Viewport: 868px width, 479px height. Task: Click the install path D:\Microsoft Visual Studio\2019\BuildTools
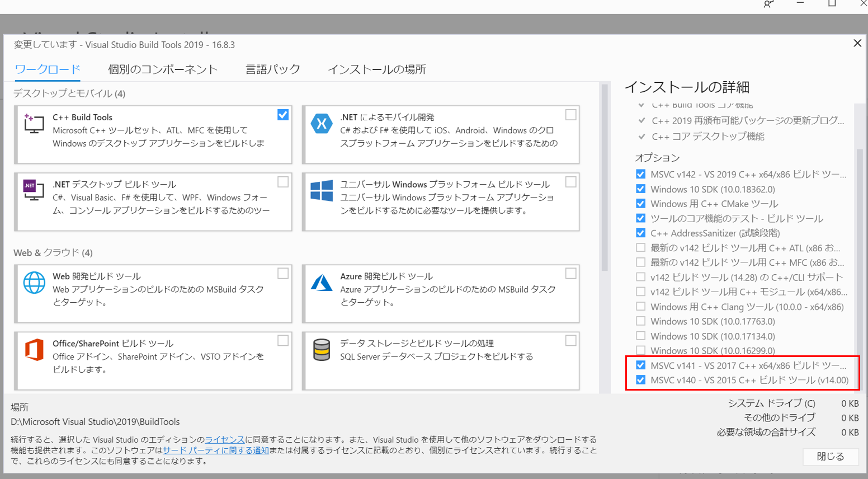click(96, 421)
